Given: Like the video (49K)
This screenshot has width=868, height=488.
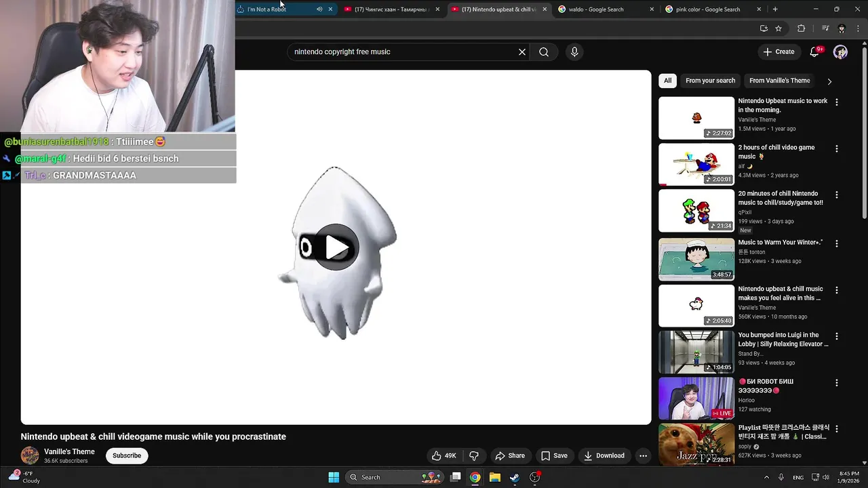Looking at the screenshot, I should (443, 455).
